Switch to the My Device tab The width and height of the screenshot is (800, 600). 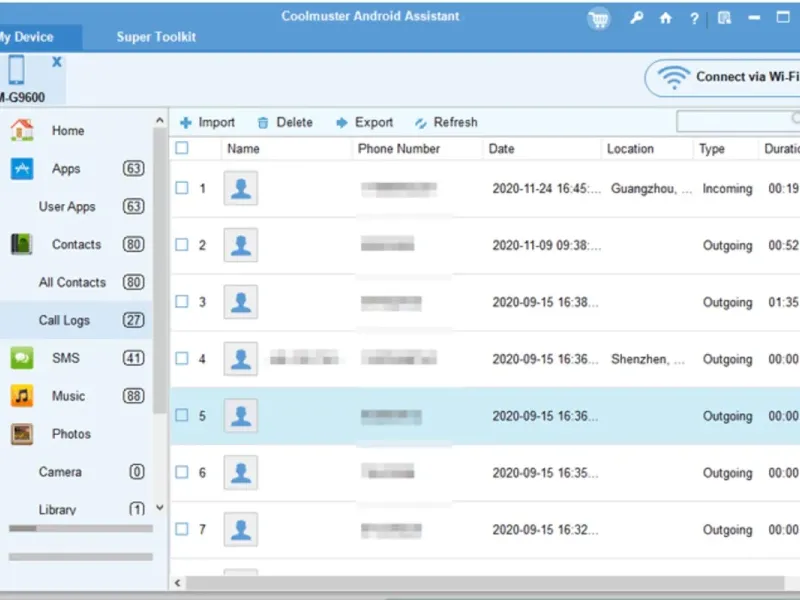click(40, 37)
